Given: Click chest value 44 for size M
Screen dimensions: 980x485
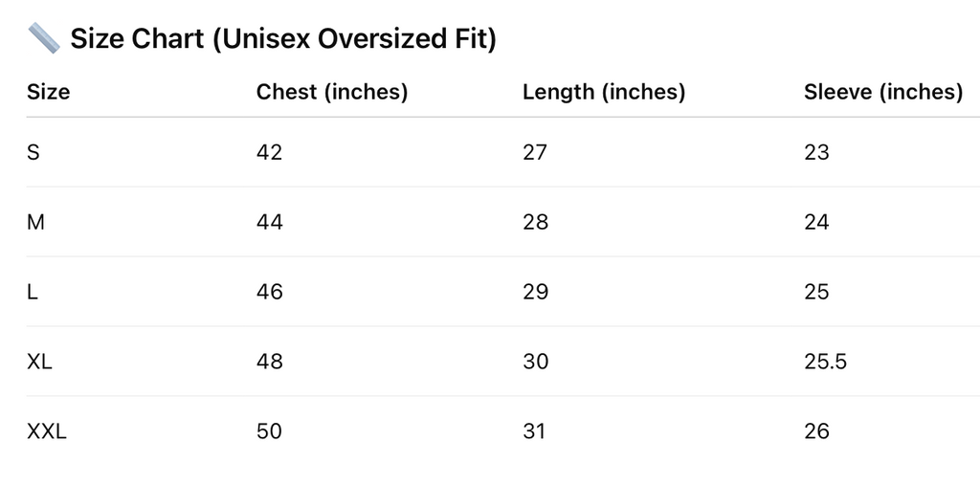Looking at the screenshot, I should click(270, 222).
